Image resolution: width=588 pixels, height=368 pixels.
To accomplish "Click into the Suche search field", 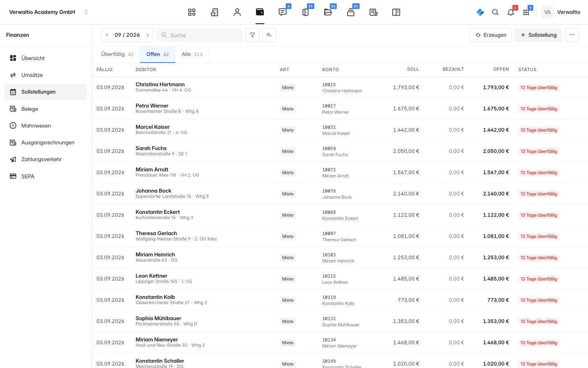I will [x=199, y=35].
